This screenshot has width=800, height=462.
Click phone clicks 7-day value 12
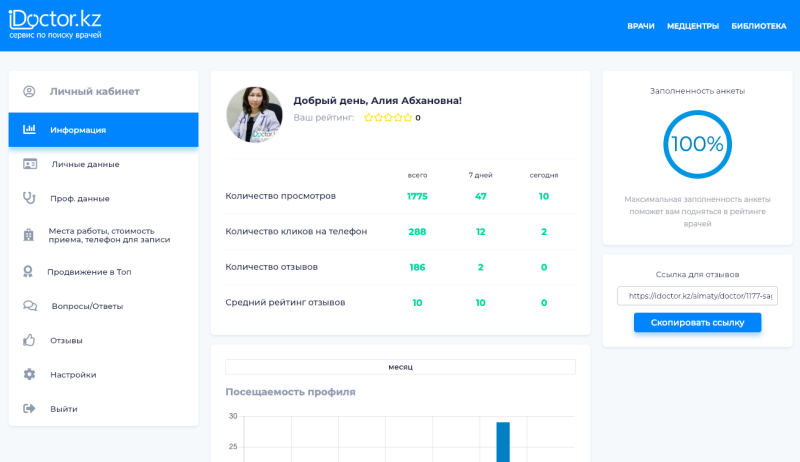[481, 232]
